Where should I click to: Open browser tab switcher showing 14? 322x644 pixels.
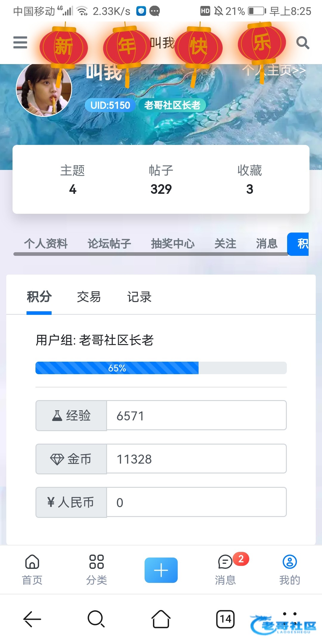point(225,619)
